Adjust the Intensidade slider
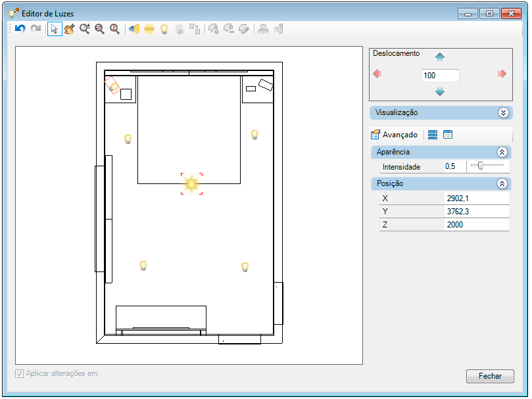This screenshot has height=399, width=532. tap(481, 166)
